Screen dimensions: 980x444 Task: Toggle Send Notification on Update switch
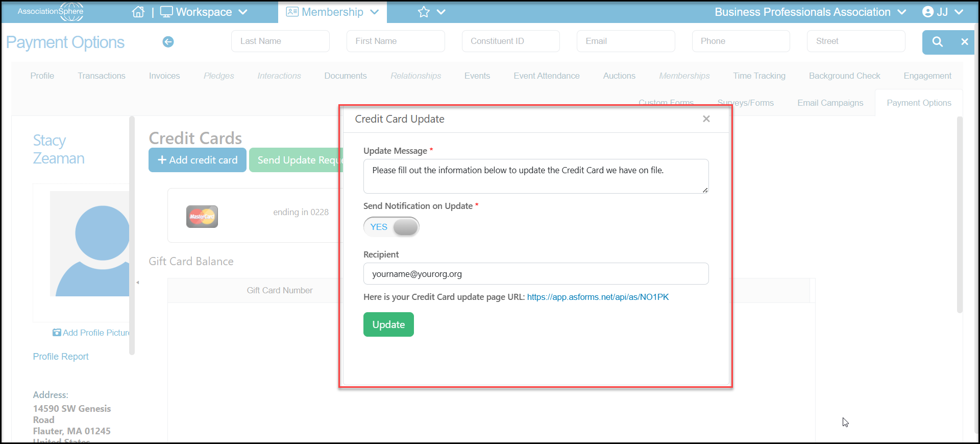[x=391, y=227]
